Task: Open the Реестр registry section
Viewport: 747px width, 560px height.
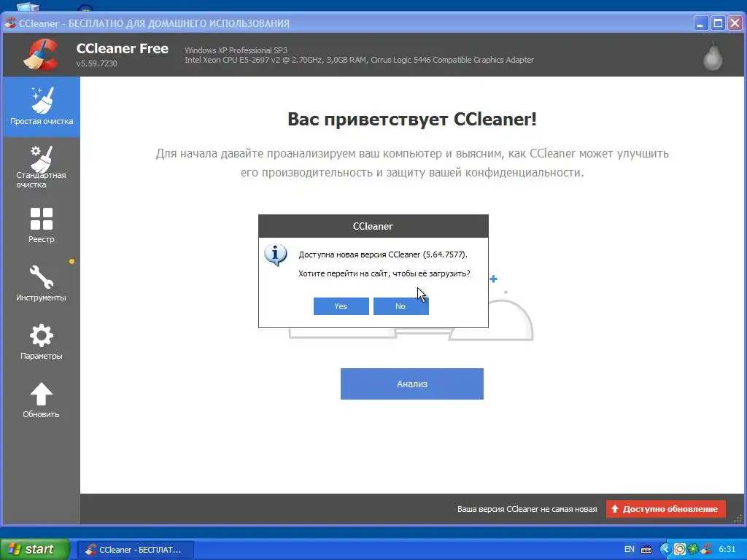Action: click(42, 225)
